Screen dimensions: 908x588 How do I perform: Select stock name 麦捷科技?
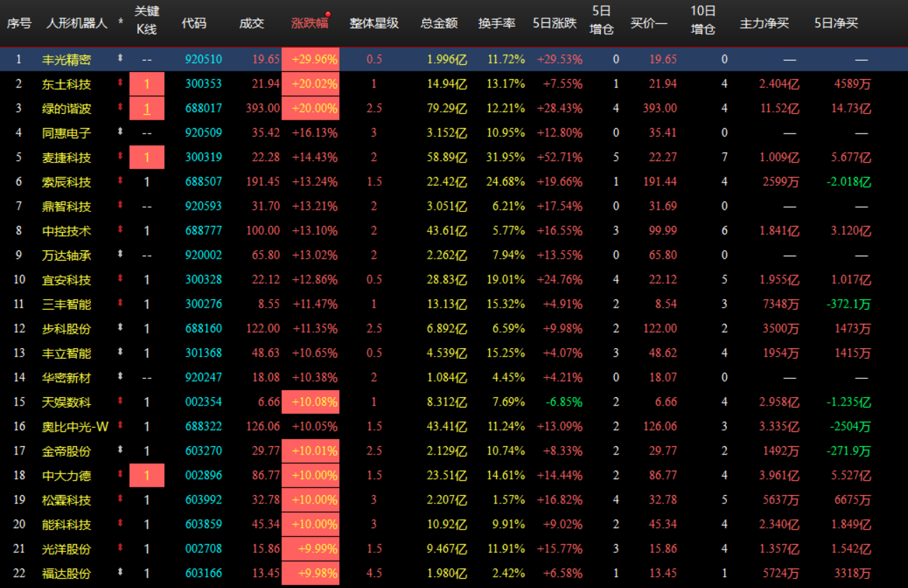pos(66,157)
